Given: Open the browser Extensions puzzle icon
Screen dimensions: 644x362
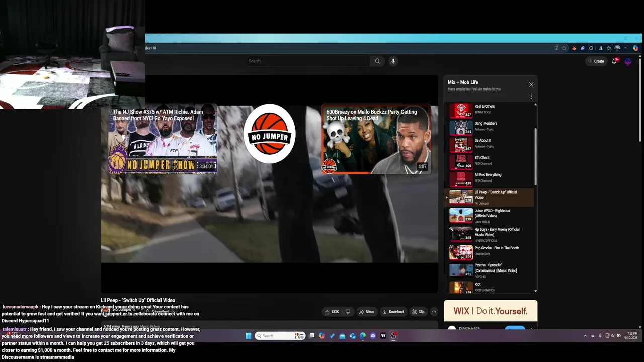Looking at the screenshot, I should [591, 48].
